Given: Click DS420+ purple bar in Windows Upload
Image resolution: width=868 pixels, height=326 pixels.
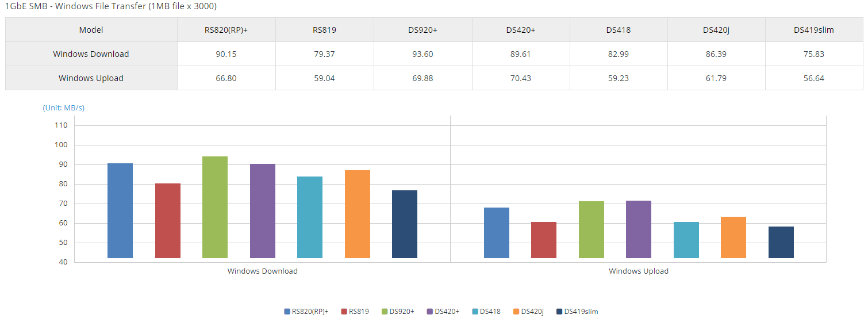Looking at the screenshot, I should tap(639, 229).
